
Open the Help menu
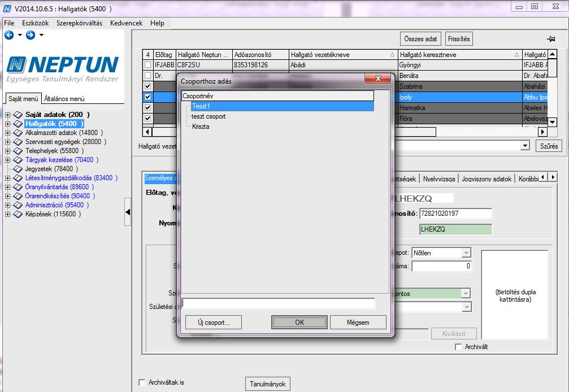click(x=157, y=23)
